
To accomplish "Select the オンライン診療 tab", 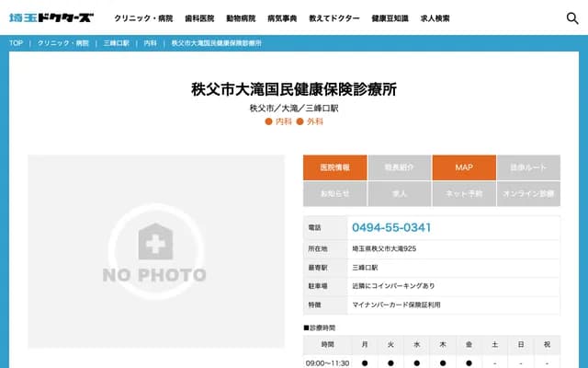I will (x=528, y=194).
